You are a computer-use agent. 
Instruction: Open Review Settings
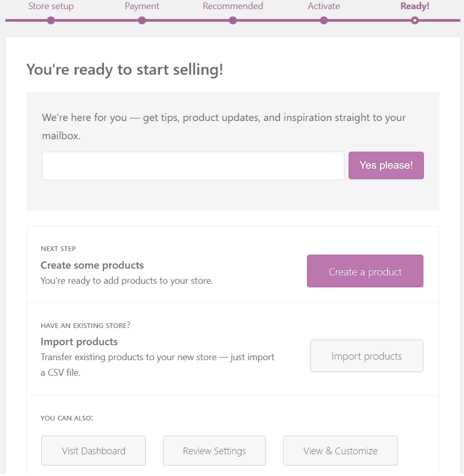tap(215, 451)
